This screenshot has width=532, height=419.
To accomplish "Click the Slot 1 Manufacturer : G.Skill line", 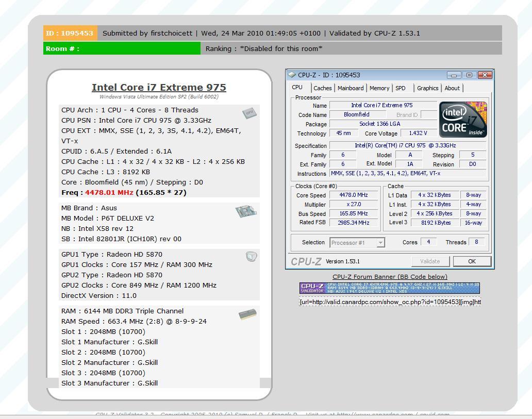I will 109,342.
